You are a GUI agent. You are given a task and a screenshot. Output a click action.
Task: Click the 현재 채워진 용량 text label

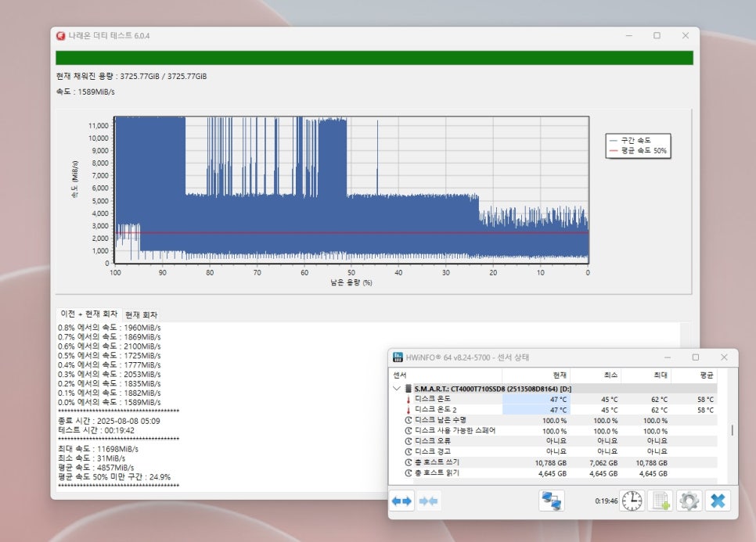coord(131,76)
